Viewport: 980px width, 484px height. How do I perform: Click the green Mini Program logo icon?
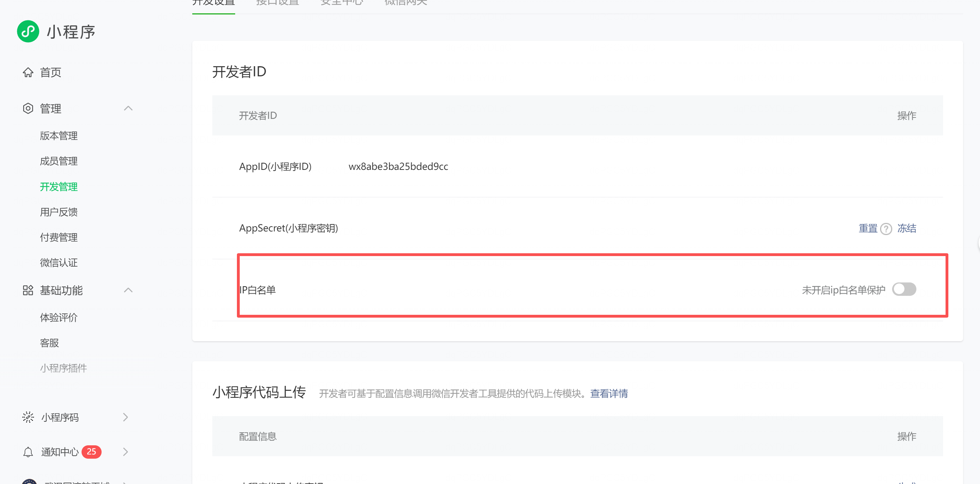[x=28, y=31]
